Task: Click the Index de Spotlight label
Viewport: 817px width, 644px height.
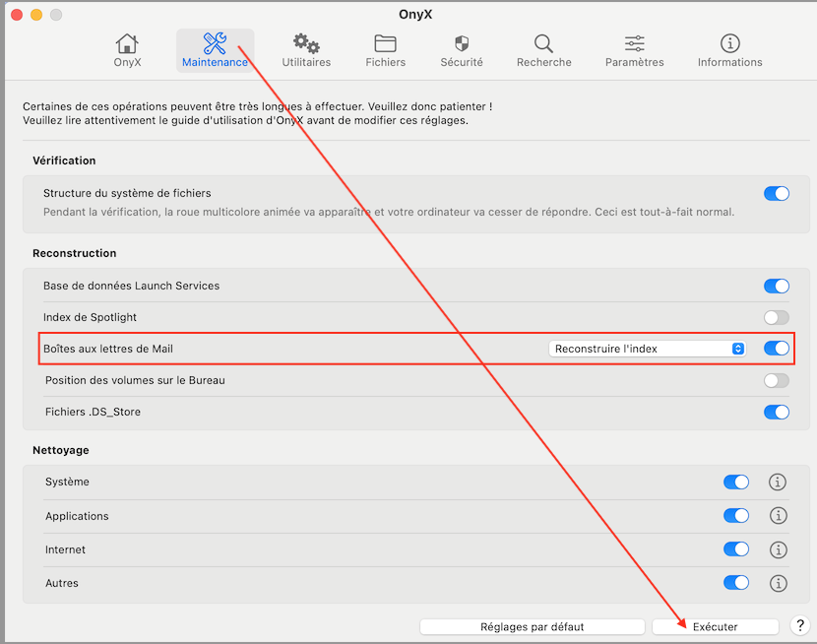Action: click(90, 317)
